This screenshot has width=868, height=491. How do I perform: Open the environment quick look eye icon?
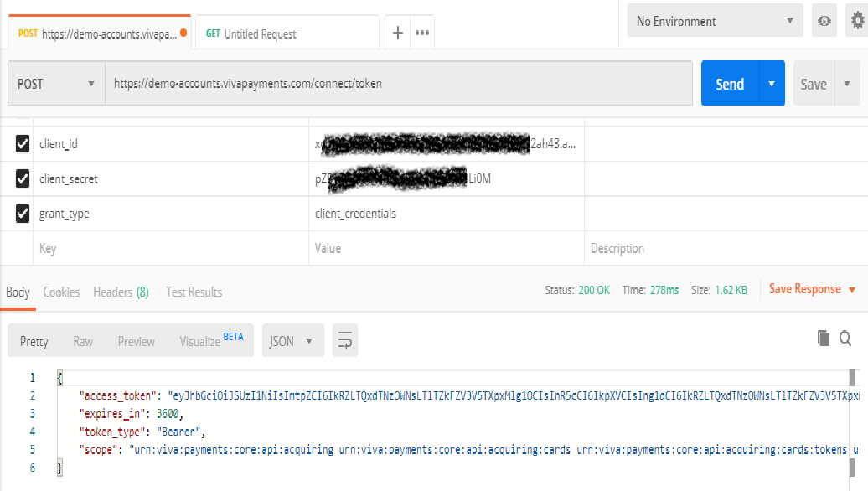(x=824, y=20)
